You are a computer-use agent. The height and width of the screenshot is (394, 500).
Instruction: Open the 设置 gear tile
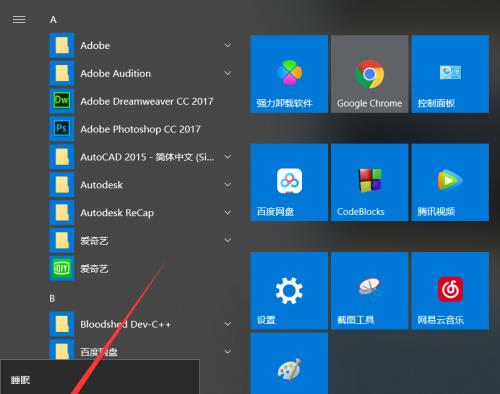tap(289, 291)
